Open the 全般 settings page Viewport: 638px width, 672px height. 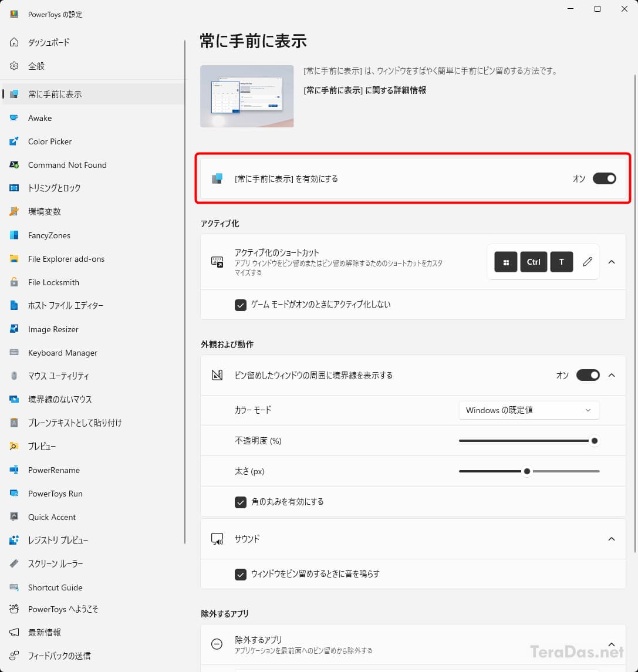(93, 66)
